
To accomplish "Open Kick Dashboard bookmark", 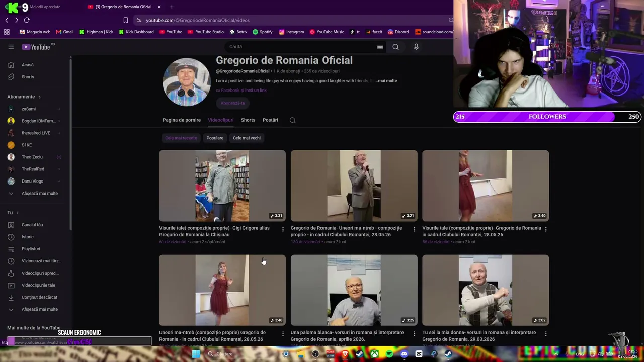I will click(x=136, y=32).
